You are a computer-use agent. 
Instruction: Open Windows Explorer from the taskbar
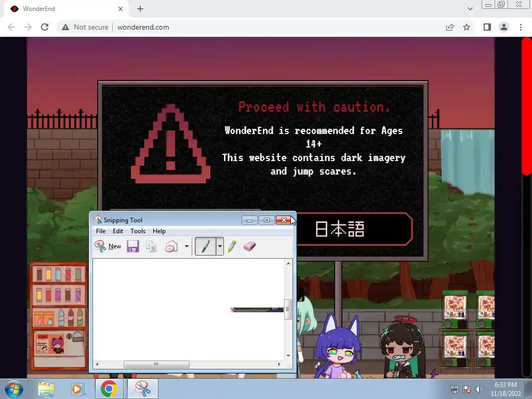tap(46, 389)
